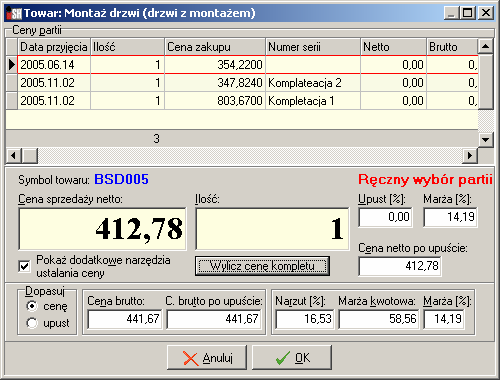Click the SH application icon in title bar

[14, 13]
